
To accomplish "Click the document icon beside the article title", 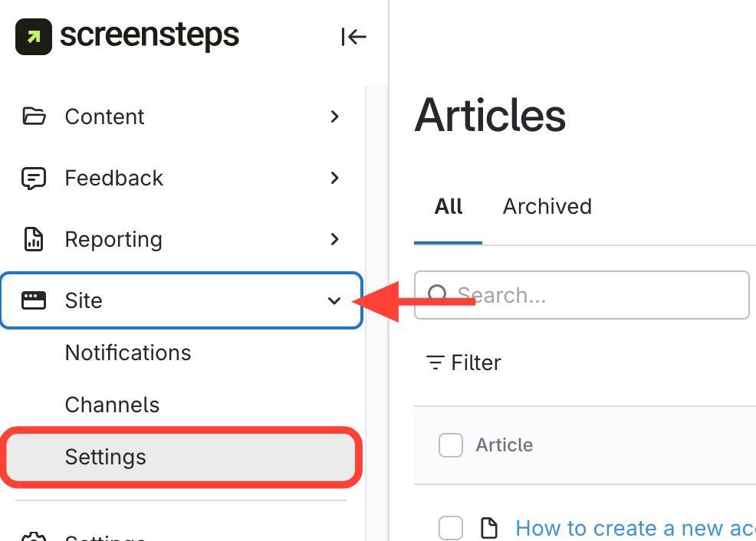I will coord(488,528).
